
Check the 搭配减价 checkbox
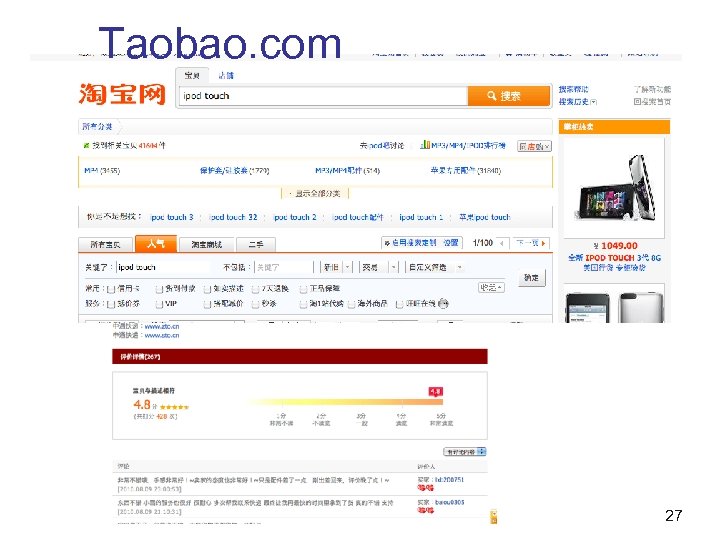point(207,304)
